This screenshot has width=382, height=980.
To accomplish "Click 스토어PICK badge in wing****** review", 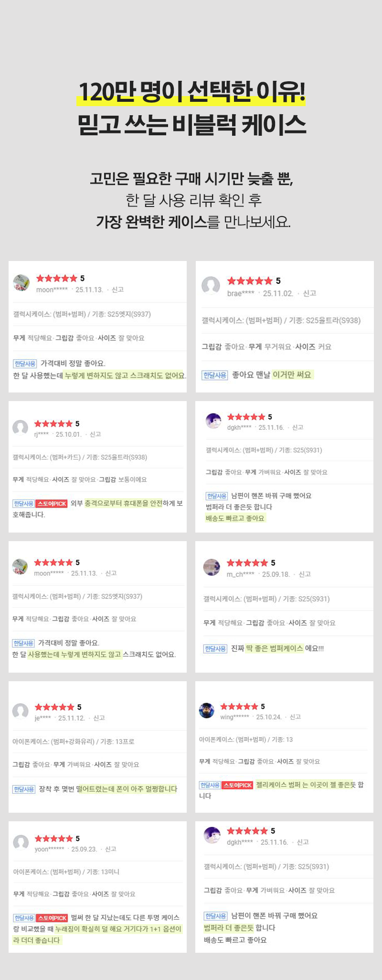I will tap(237, 785).
